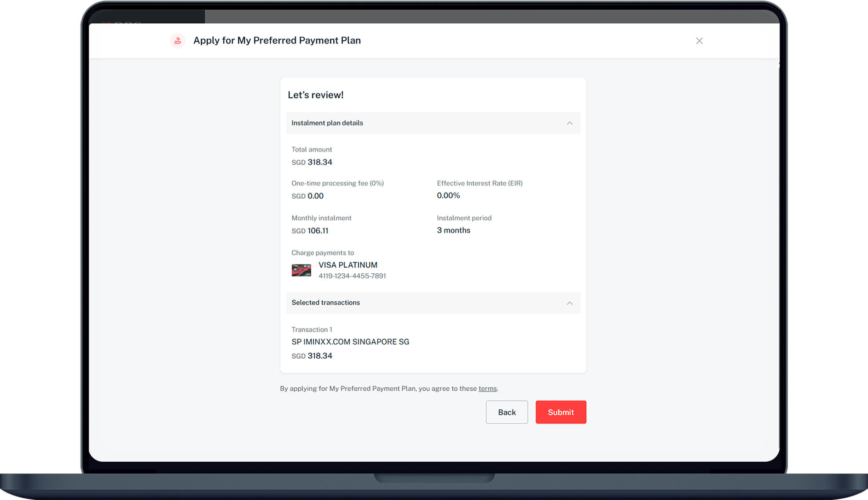The height and width of the screenshot is (500, 868).
Task: Click the Let's review! heading
Action: point(316,95)
